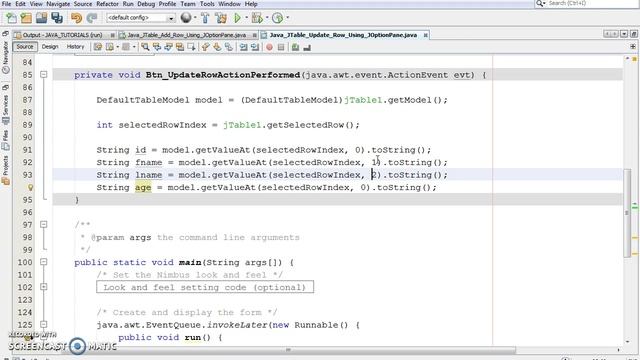Start the Debug Project icon
Screen dimensions: 640x360
click(257, 18)
